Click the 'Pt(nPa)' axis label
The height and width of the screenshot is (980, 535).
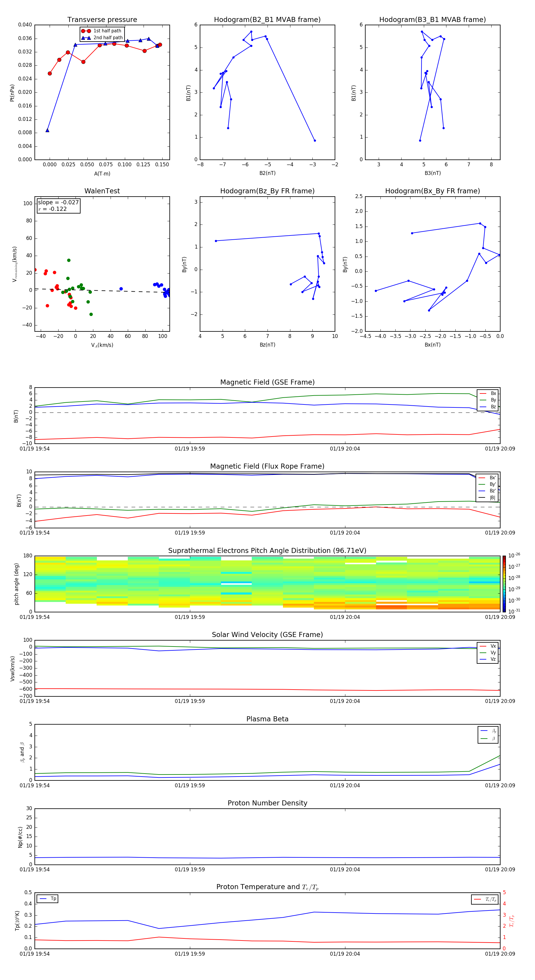pyautogui.click(x=12, y=93)
